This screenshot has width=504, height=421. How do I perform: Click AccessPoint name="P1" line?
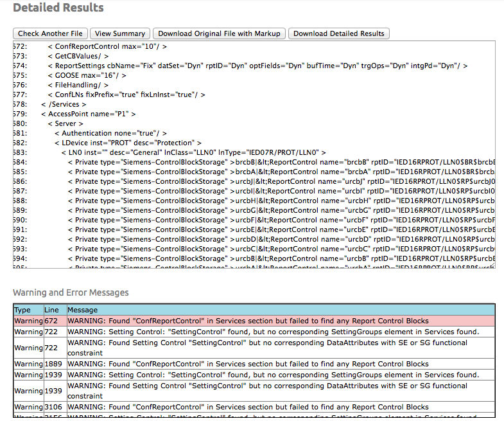89,114
